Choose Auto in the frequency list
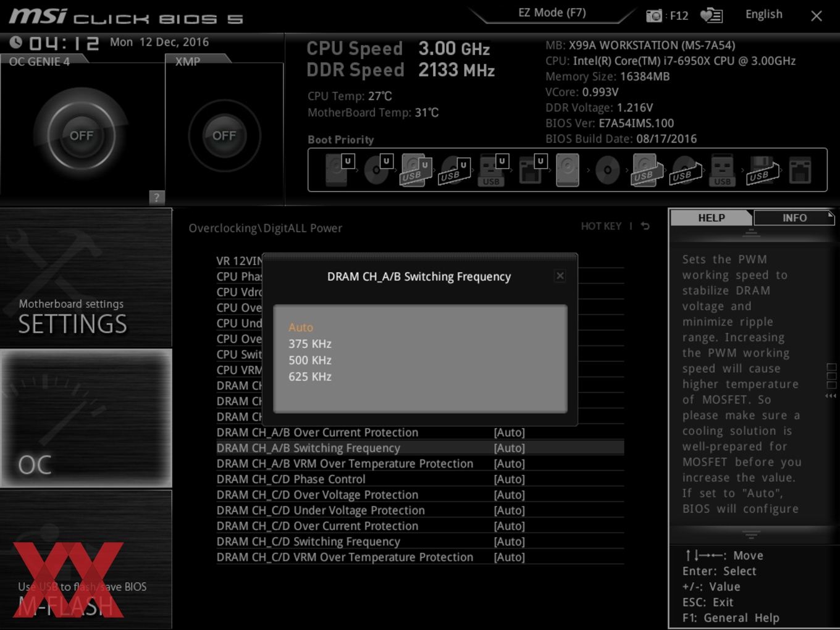The image size is (840, 630). pos(301,327)
